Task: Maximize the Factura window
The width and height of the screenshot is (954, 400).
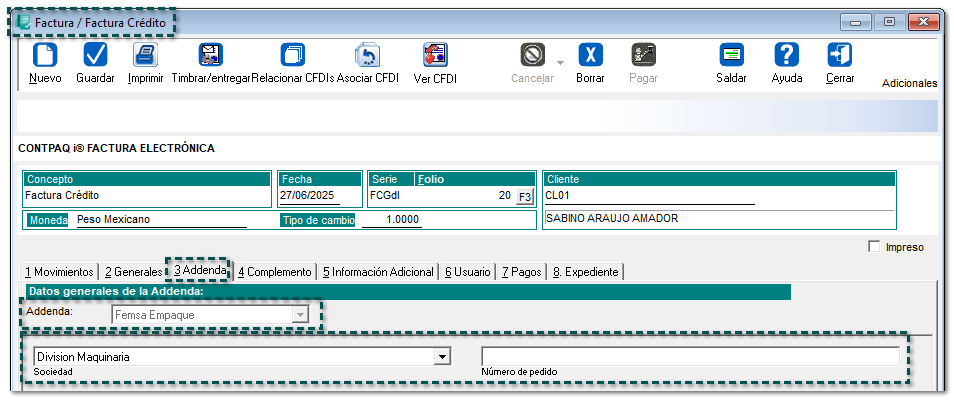Action: click(890, 23)
